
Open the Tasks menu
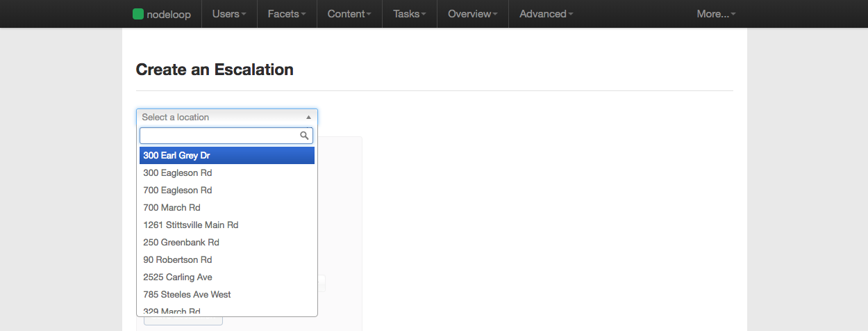point(410,14)
